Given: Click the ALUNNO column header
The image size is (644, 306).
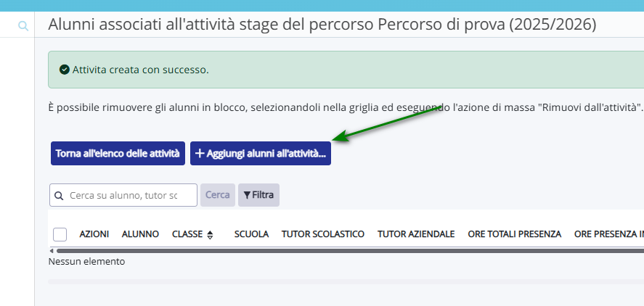Looking at the screenshot, I should [140, 234].
